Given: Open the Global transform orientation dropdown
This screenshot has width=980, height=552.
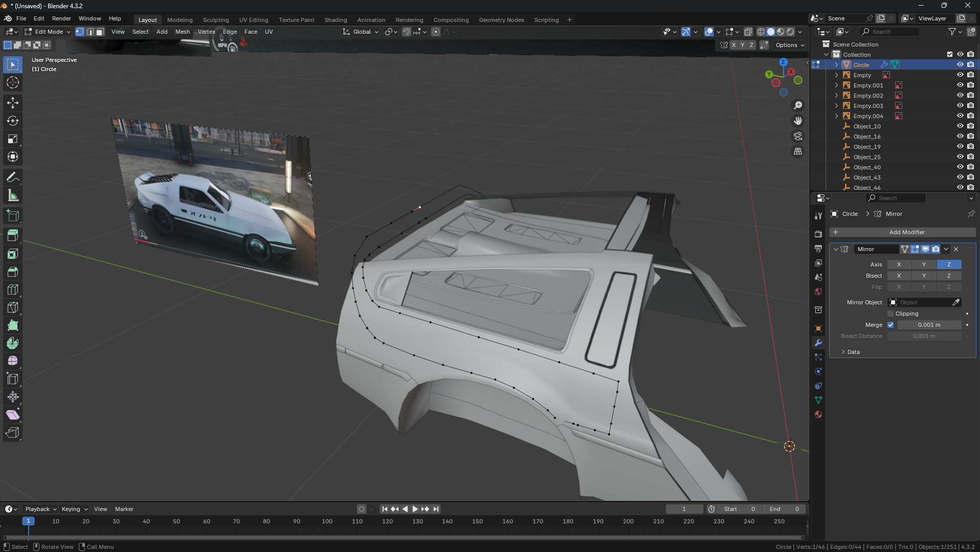Looking at the screenshot, I should tap(361, 32).
